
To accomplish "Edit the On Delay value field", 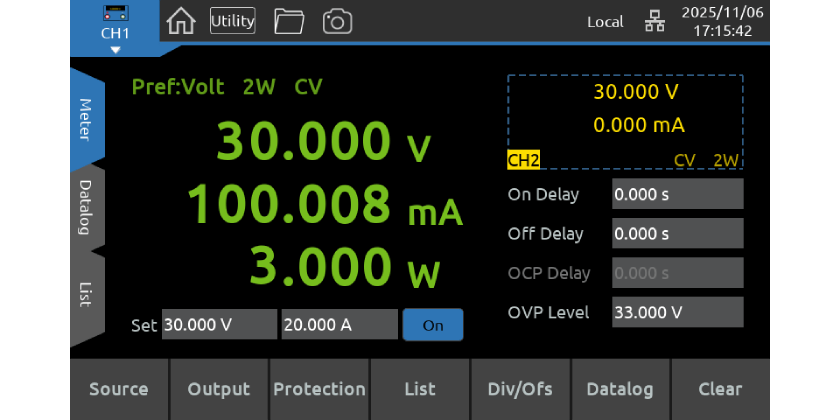I will (x=677, y=194).
